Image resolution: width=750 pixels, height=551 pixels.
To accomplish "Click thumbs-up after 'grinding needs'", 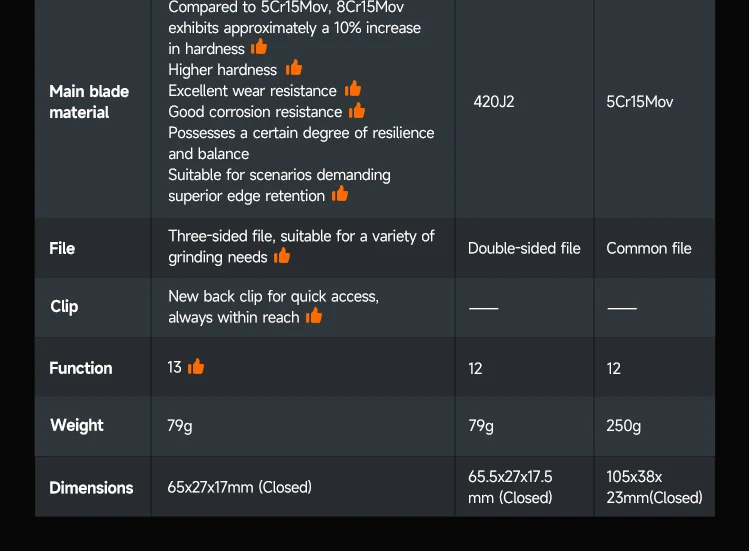I will [282, 256].
